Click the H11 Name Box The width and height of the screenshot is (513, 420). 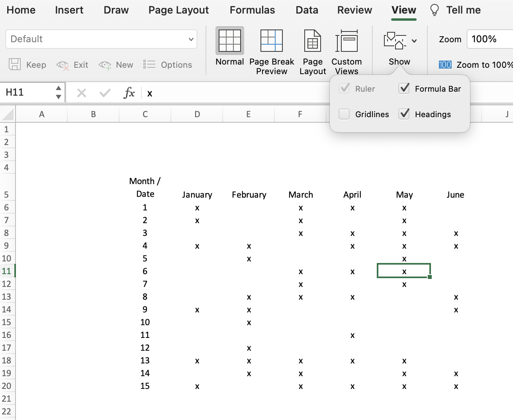click(x=28, y=92)
